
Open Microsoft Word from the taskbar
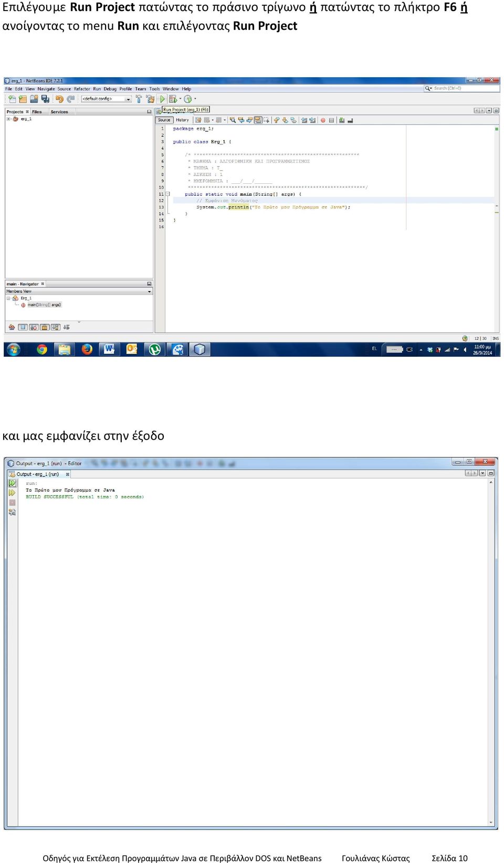coord(109,349)
